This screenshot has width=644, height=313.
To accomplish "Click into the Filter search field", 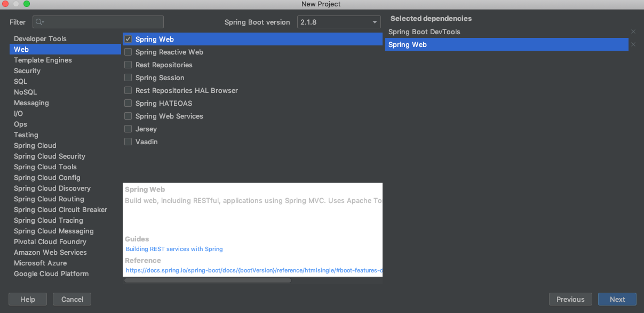I will point(98,22).
